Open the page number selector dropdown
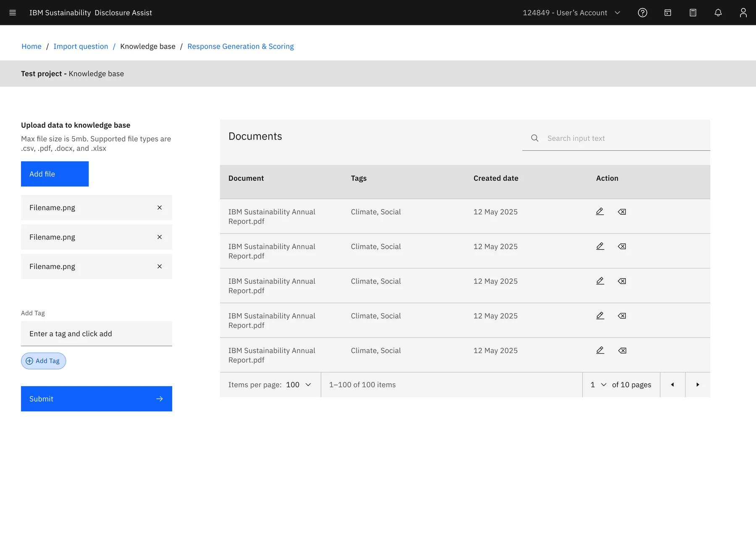Viewport: 756px width, 538px height. [x=598, y=385]
